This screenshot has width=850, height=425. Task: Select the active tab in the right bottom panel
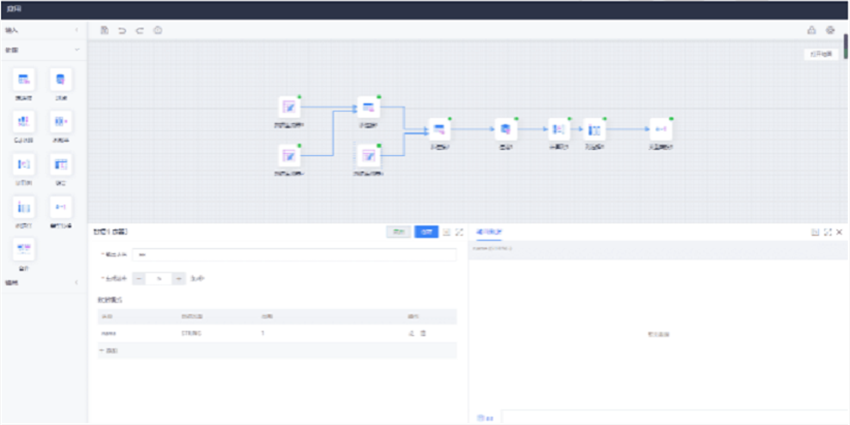[x=490, y=231]
